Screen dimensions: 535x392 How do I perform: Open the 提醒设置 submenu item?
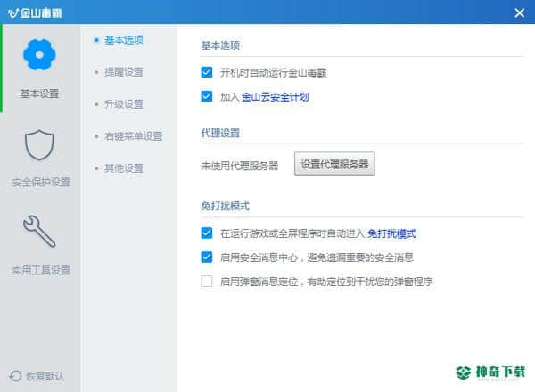[124, 72]
